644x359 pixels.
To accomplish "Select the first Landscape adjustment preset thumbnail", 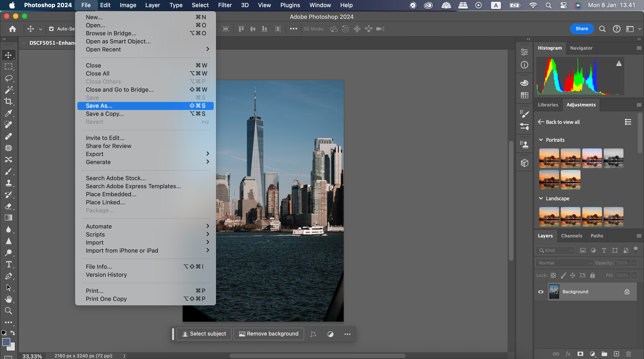I will pyautogui.click(x=549, y=217).
